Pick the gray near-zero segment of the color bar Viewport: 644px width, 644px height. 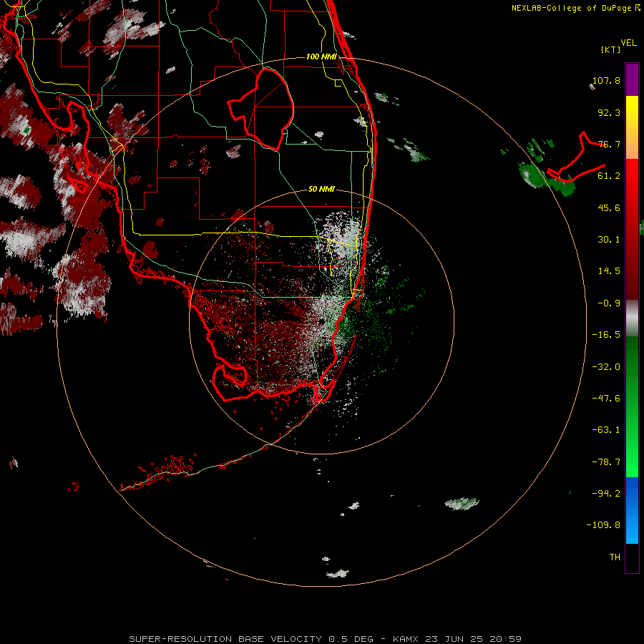[x=632, y=318]
